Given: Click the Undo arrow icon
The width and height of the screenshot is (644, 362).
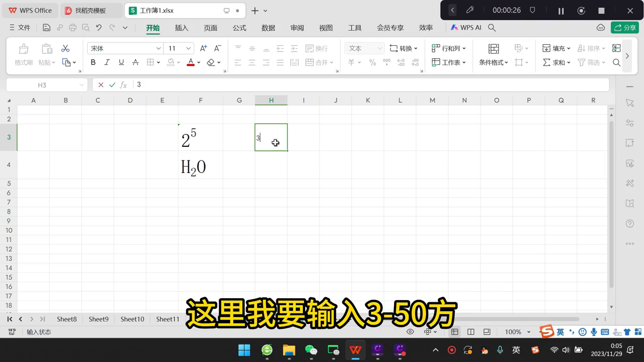Looking at the screenshot, I should click(99, 28).
